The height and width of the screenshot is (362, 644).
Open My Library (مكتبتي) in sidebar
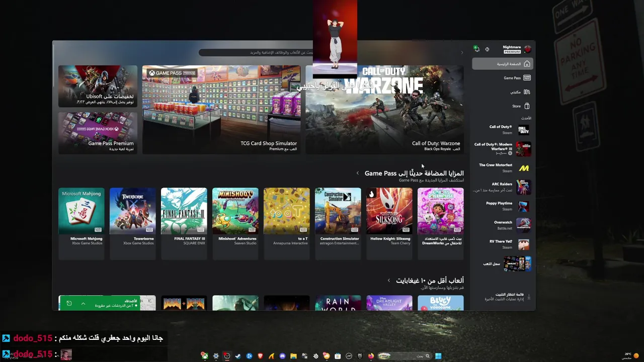click(502, 92)
